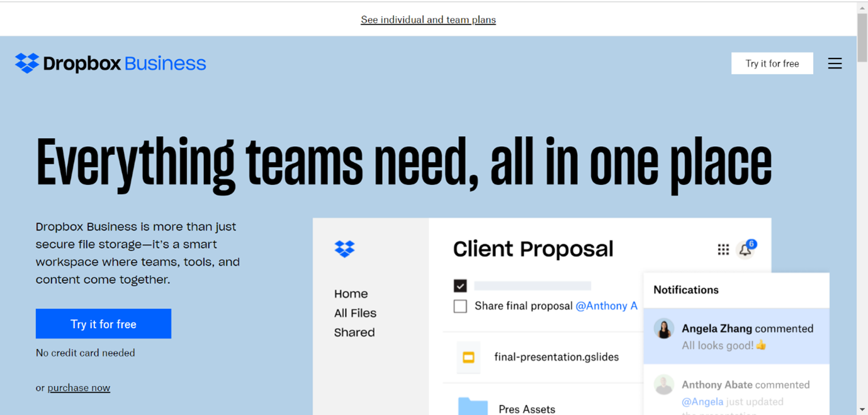Click the final-presentation.gslides file name
The image size is (868, 415).
(556, 357)
